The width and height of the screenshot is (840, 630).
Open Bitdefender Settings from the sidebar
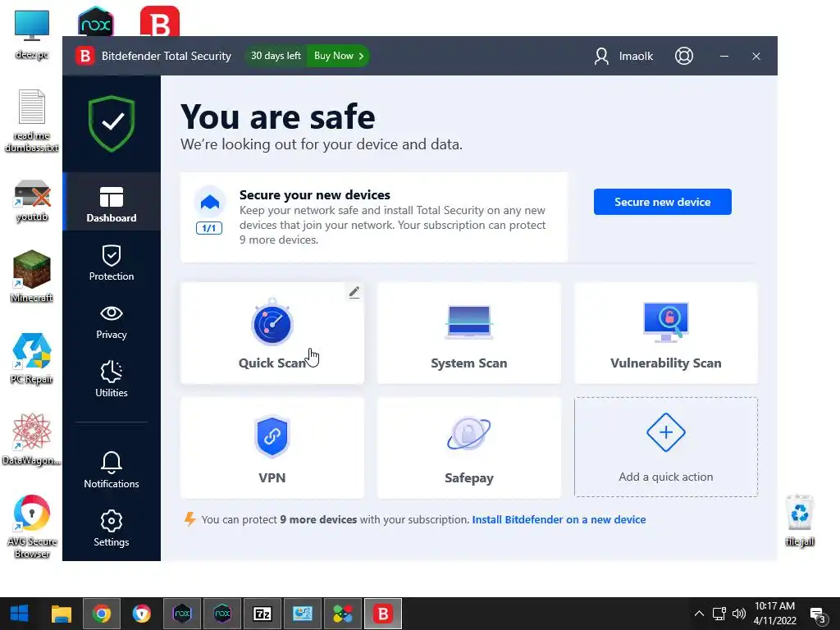tap(112, 528)
